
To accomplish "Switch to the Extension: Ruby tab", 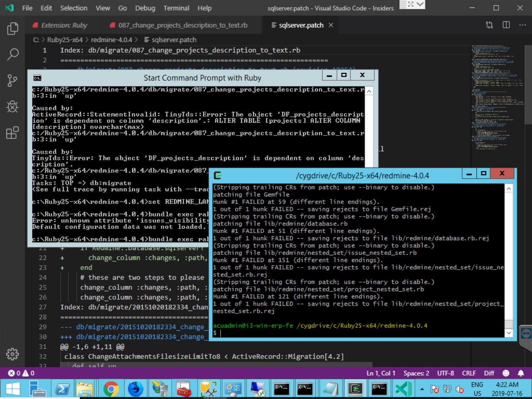I will click(x=63, y=25).
